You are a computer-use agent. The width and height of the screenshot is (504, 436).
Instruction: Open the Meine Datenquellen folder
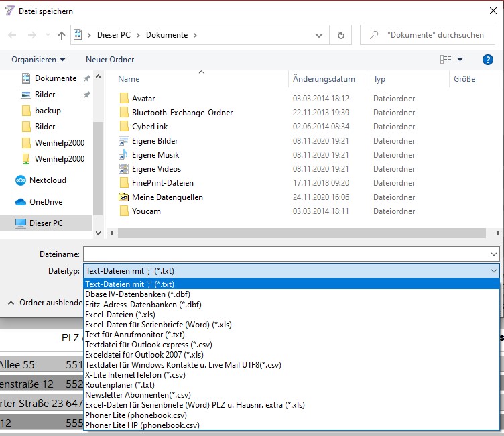[167, 197]
